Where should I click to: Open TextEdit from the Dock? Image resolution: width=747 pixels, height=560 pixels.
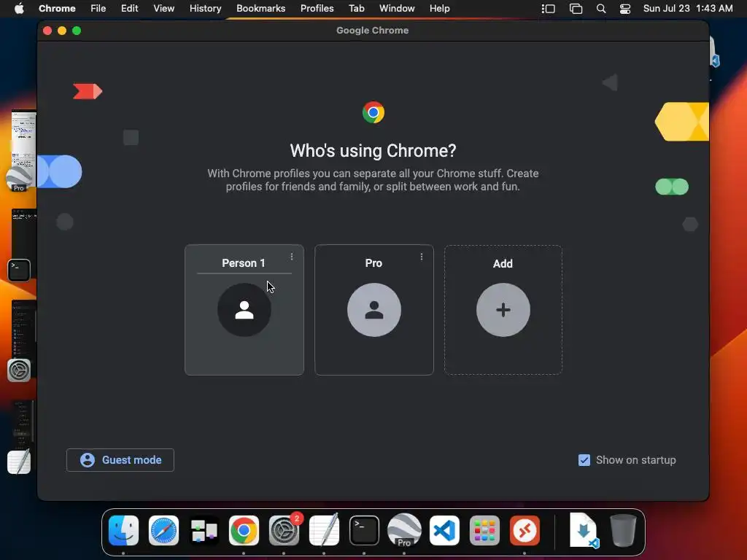pos(324,531)
